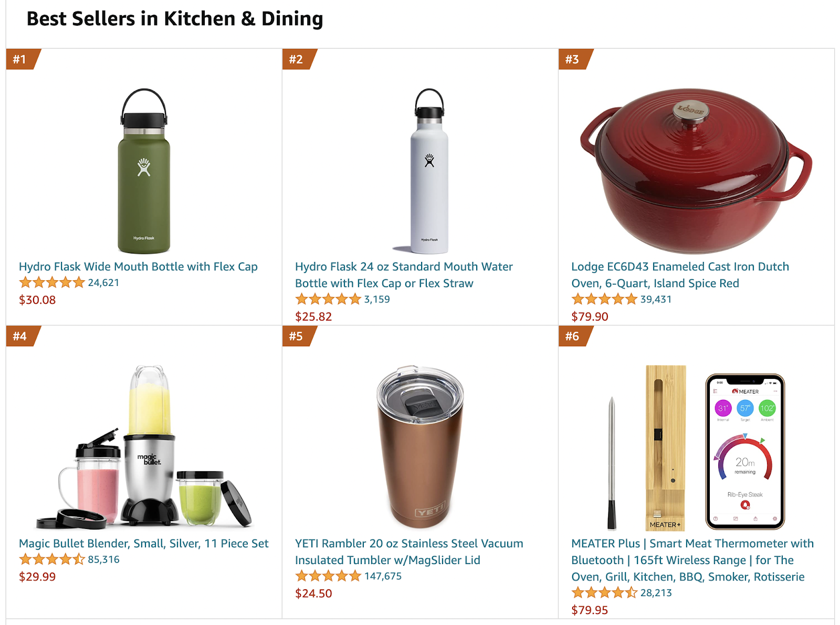Open Lodge Enameled Cast Iron Dutch Oven link
The height and width of the screenshot is (625, 840).
680,275
